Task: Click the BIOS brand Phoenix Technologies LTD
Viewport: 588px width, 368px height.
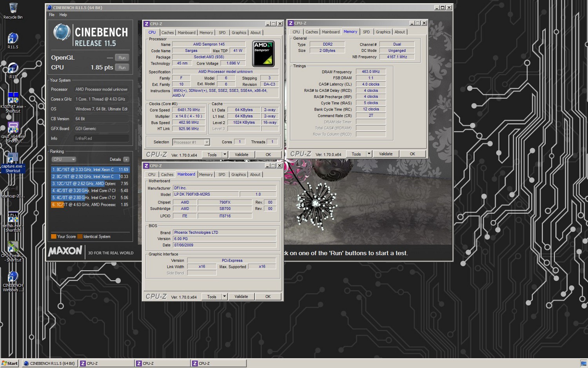Action: 224,232
